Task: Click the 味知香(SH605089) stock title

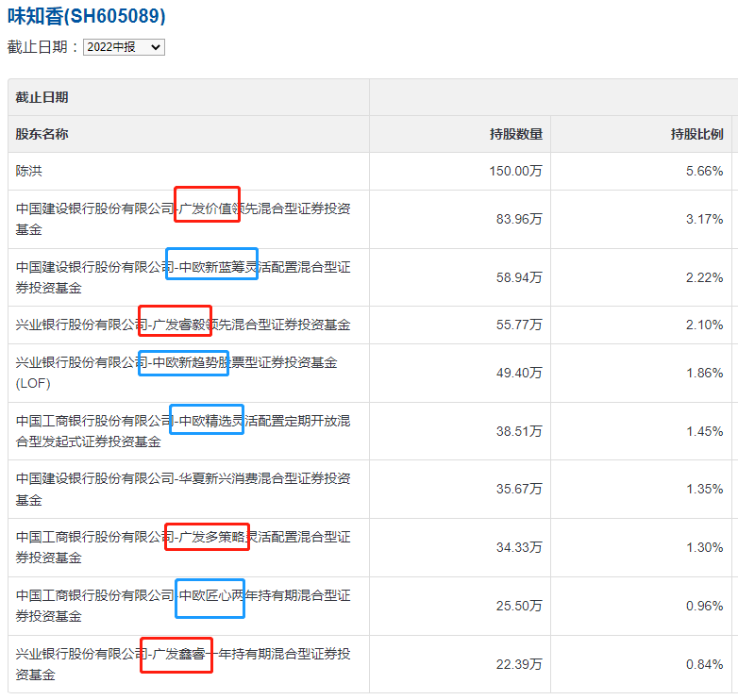Action: (x=87, y=16)
